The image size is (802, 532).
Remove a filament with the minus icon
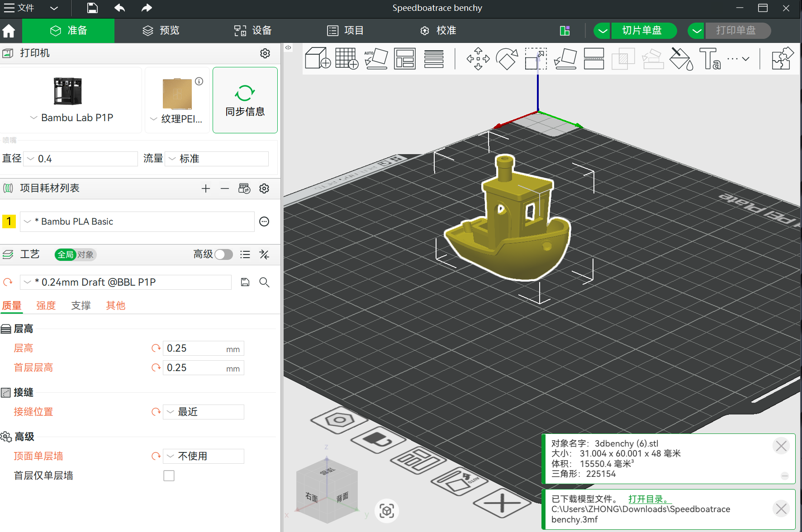tap(225, 188)
